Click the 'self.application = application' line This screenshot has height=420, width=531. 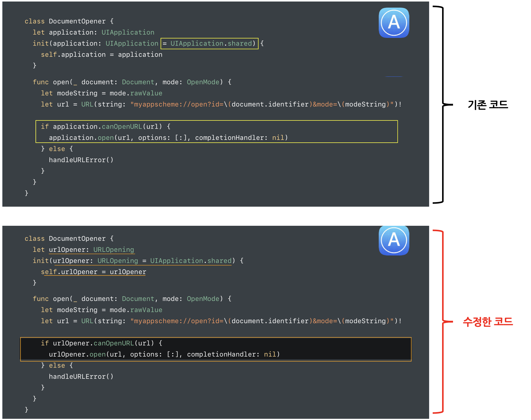[102, 55]
